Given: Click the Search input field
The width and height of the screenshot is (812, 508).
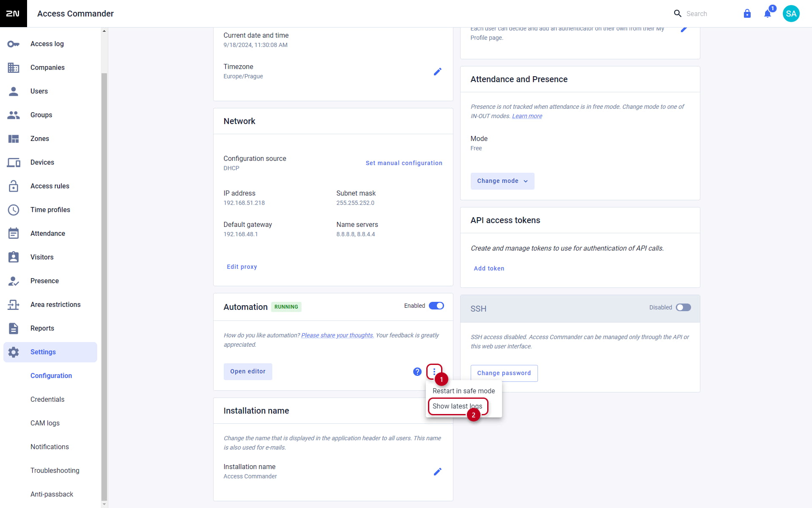Looking at the screenshot, I should coord(706,14).
